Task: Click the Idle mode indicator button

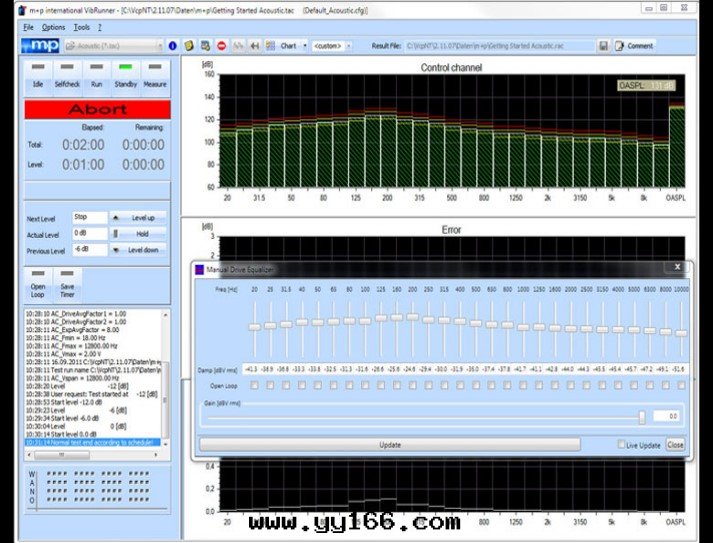Action: pyautogui.click(x=37, y=75)
